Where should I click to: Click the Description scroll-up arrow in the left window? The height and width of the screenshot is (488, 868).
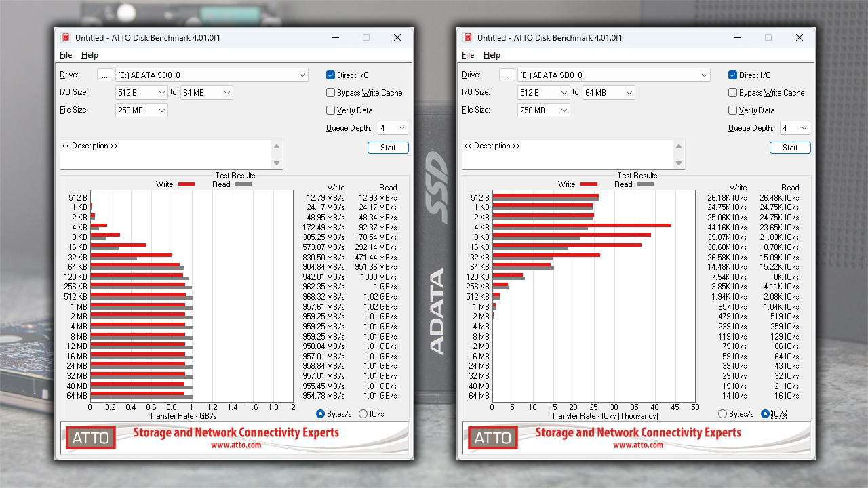click(277, 146)
